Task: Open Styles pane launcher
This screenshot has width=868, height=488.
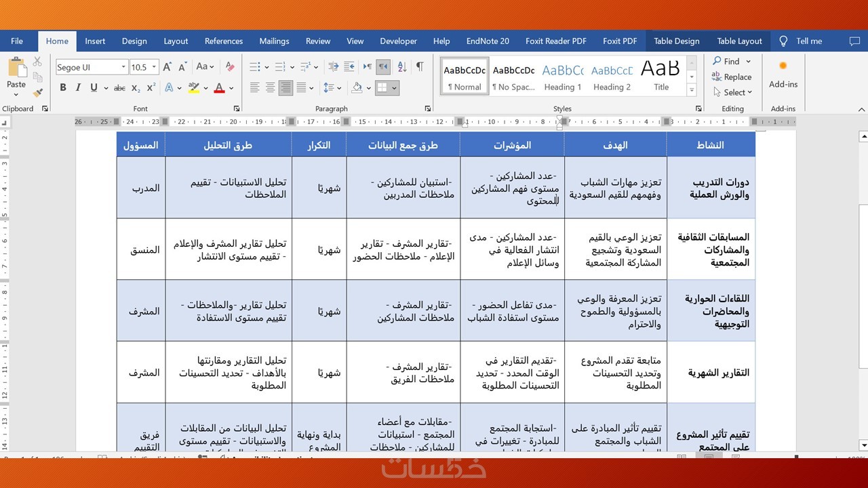Action: point(698,108)
